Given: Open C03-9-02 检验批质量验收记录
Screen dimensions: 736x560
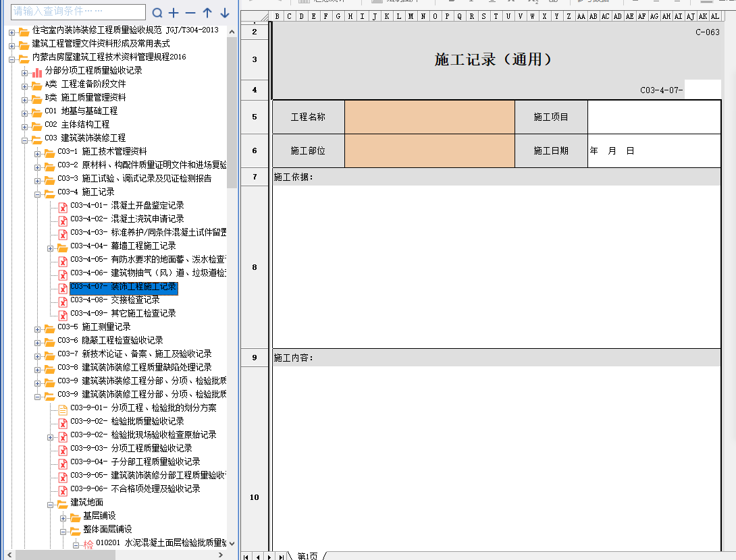Looking at the screenshot, I should click(127, 422).
